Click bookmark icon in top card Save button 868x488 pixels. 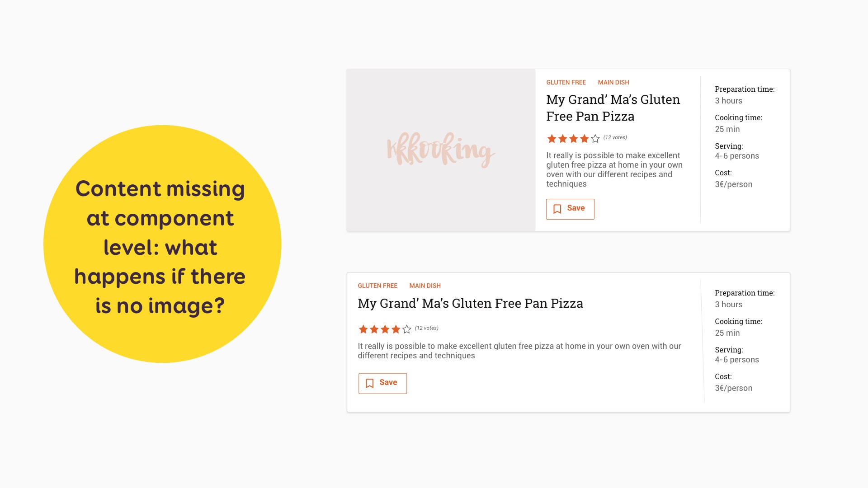pyautogui.click(x=557, y=209)
